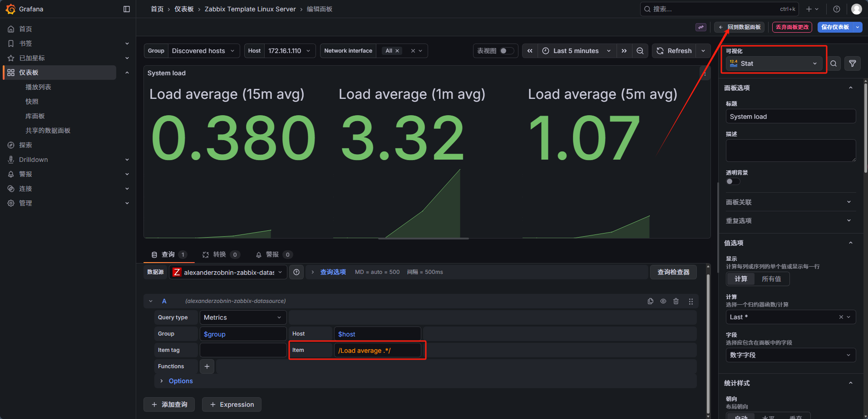868x419 pixels.
Task: Zoom out the time range
Action: coord(640,51)
